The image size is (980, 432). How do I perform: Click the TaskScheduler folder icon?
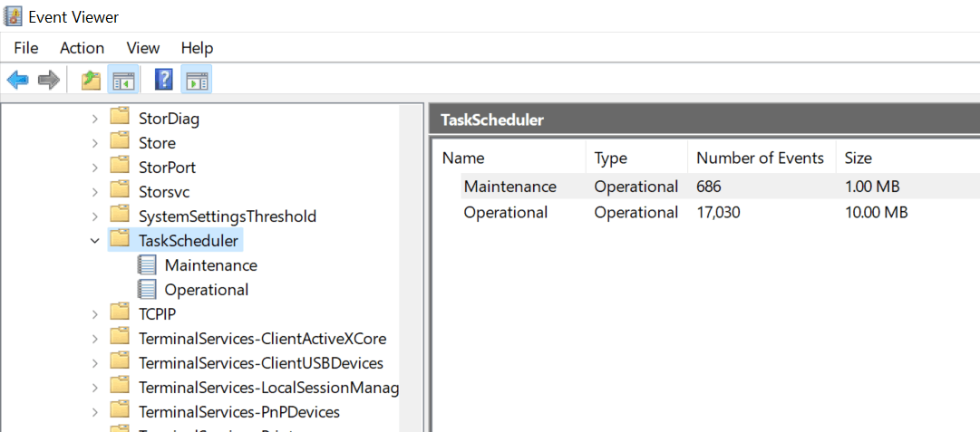point(120,240)
